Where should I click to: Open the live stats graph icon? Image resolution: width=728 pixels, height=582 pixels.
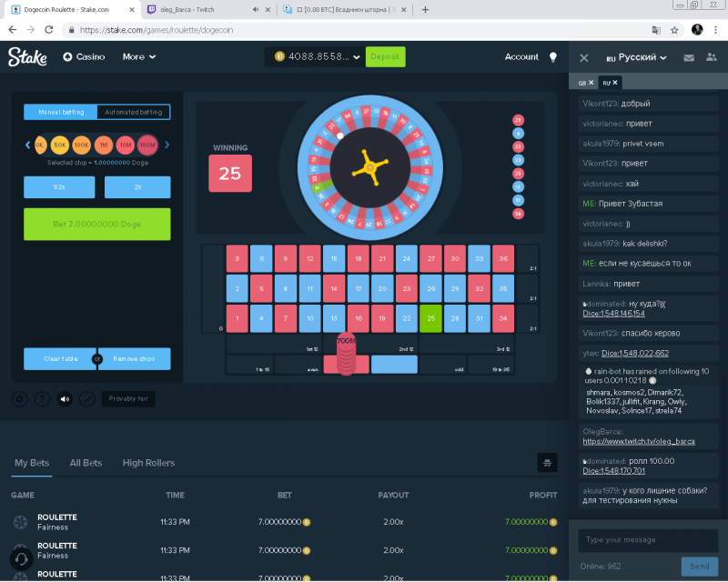point(87,398)
